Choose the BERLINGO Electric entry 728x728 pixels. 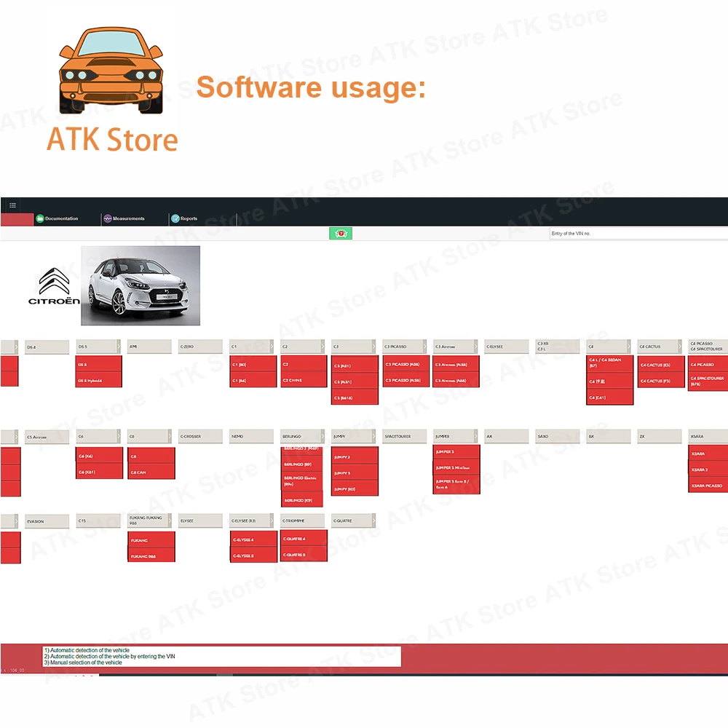pyautogui.click(x=302, y=481)
